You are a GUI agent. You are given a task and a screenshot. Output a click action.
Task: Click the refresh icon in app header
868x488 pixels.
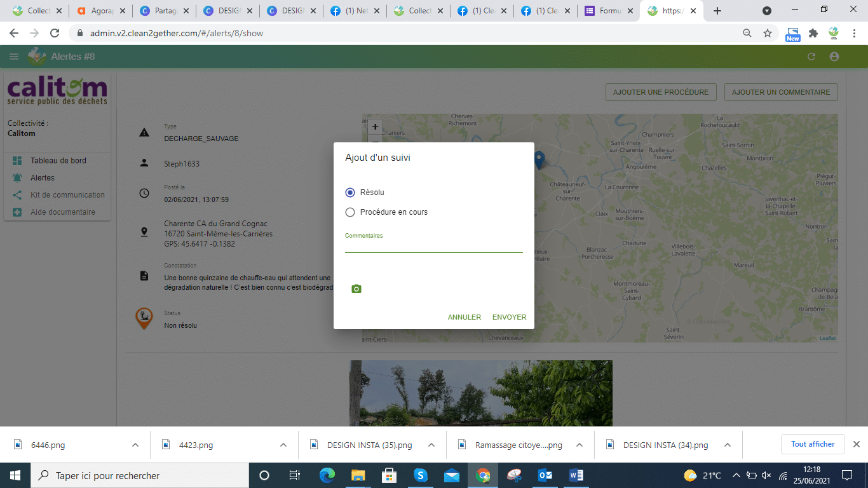click(811, 57)
